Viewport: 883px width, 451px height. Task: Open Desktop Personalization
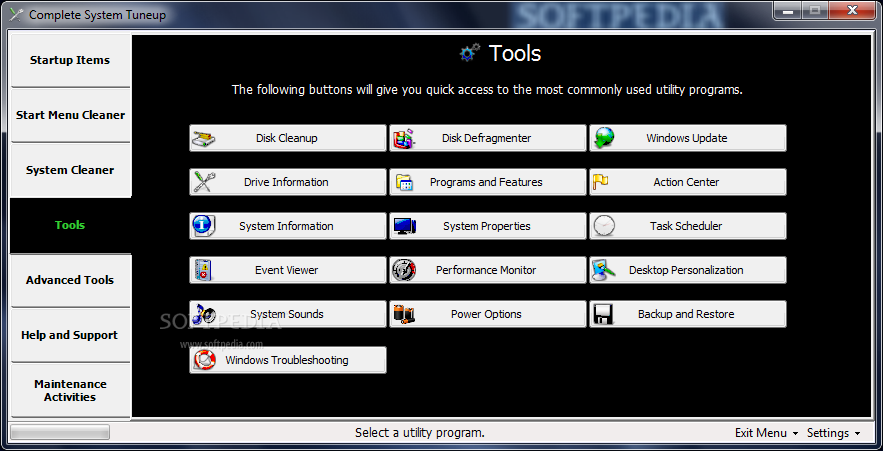[x=688, y=270]
